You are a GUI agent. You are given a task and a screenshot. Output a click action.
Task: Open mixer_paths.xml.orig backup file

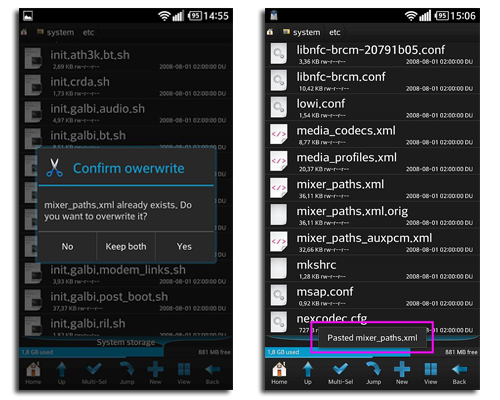(372, 215)
